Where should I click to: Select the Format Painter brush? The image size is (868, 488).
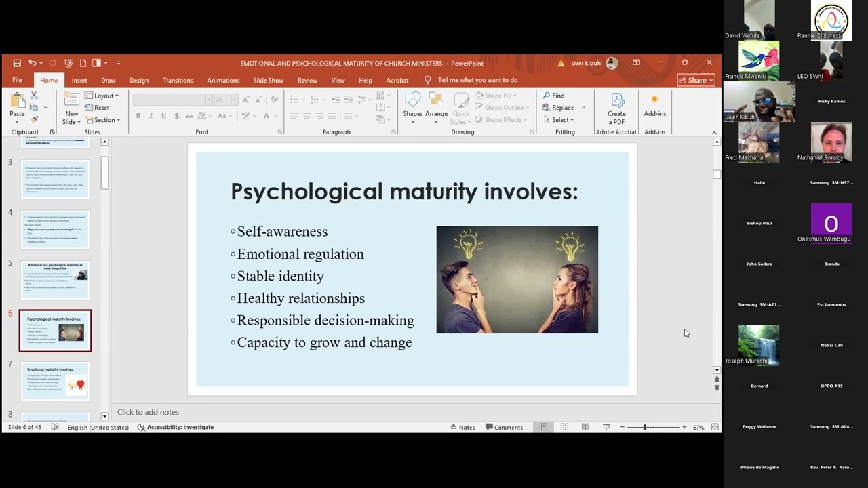34,119
